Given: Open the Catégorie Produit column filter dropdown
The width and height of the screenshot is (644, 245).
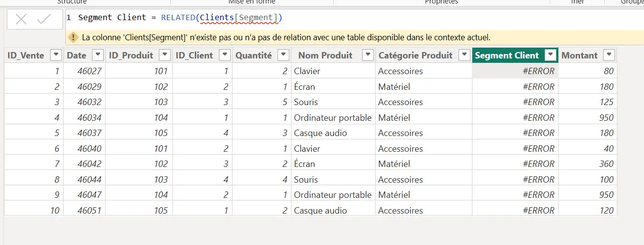Looking at the screenshot, I should [464, 55].
